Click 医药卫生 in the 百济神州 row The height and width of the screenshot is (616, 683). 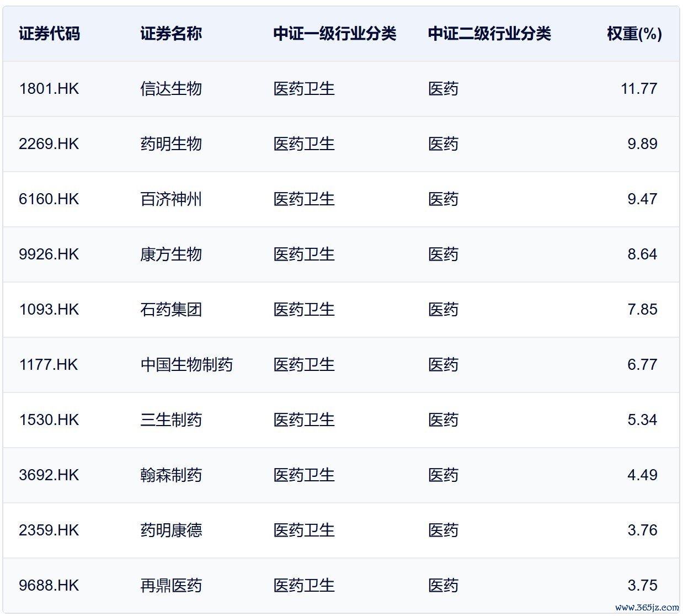304,199
